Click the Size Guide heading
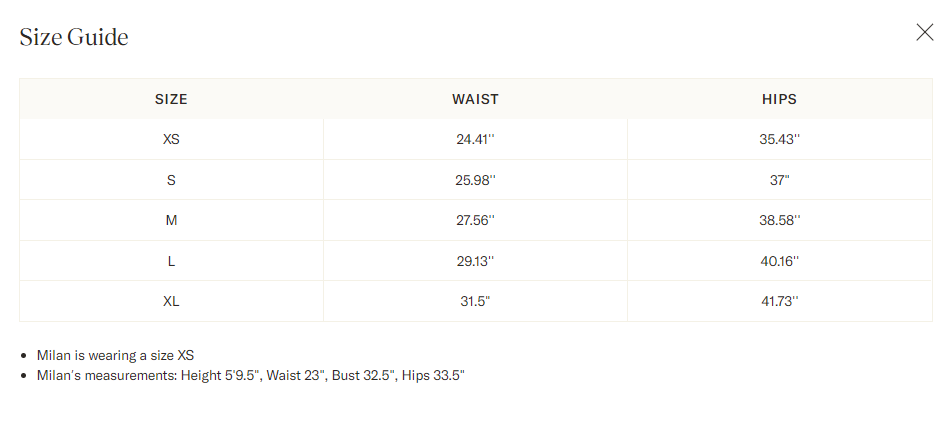The width and height of the screenshot is (943, 433). 74,37
